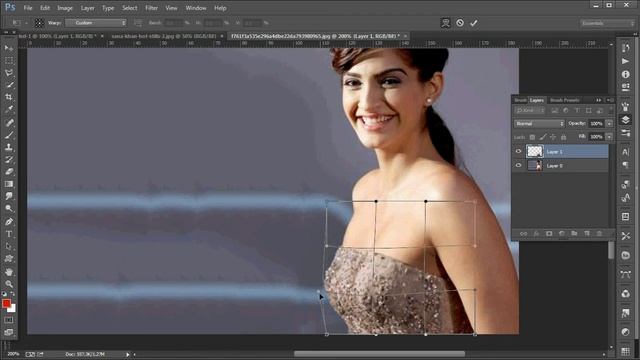Click the Opacity 100% field
This screenshot has width=640, height=360.
click(597, 123)
